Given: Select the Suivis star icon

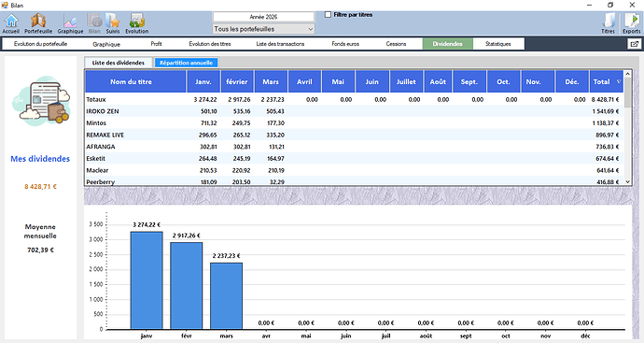Looking at the screenshot, I should [x=113, y=23].
